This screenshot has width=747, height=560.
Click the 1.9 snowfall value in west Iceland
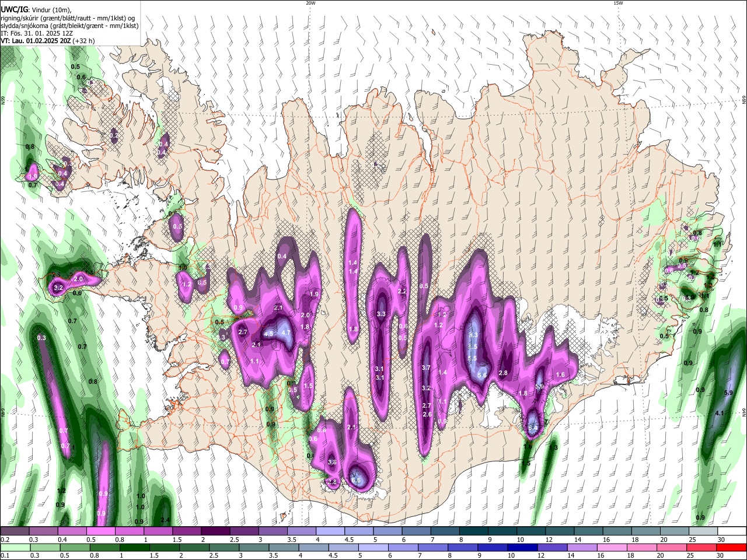[314, 294]
